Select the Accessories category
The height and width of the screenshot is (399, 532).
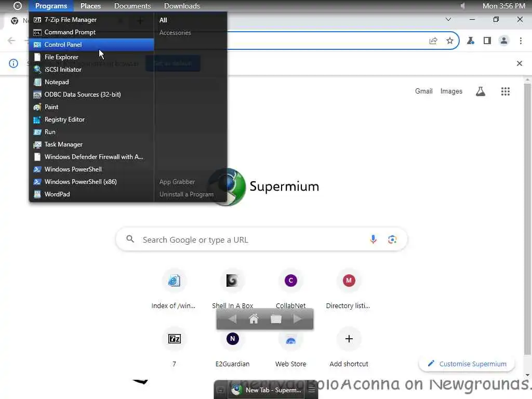coord(175,33)
